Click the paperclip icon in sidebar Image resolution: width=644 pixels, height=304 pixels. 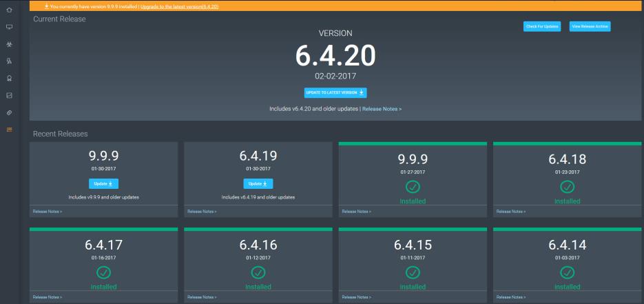(x=10, y=112)
